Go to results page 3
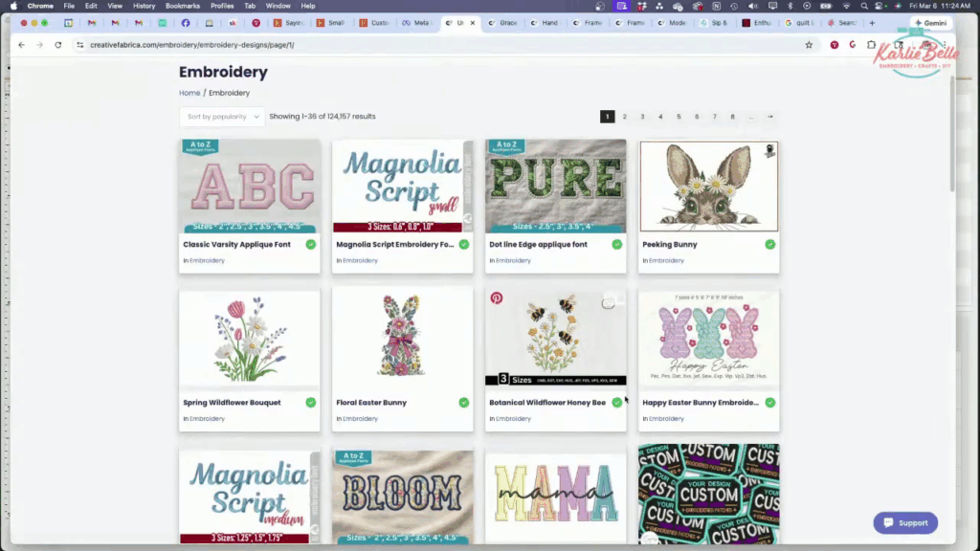Viewport: 980px width, 551px height. (x=642, y=117)
